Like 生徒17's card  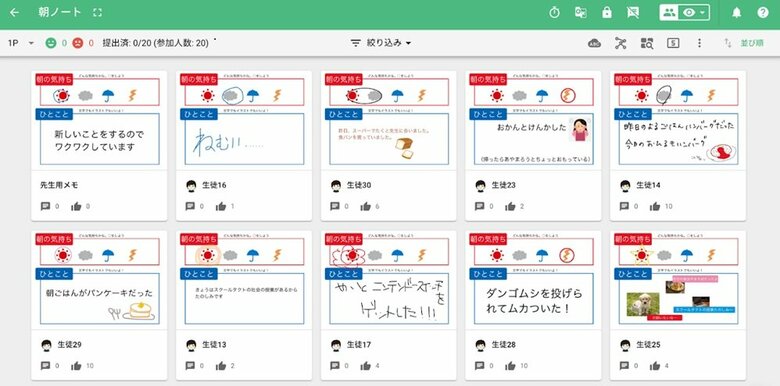[x=366, y=366]
